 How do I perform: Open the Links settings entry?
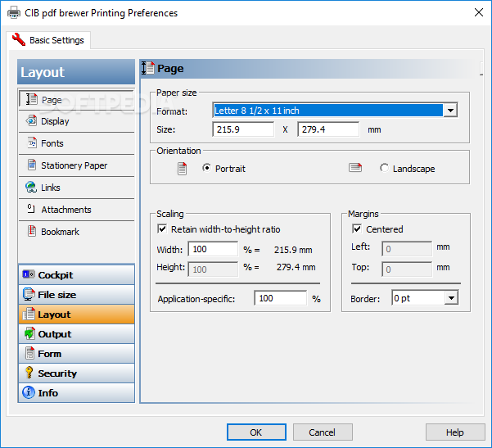coord(77,188)
